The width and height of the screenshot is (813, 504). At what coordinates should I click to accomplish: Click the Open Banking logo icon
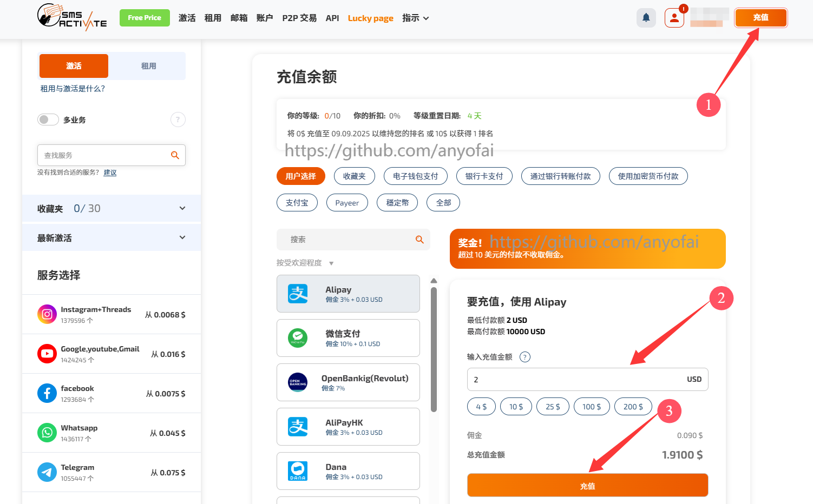click(x=298, y=382)
